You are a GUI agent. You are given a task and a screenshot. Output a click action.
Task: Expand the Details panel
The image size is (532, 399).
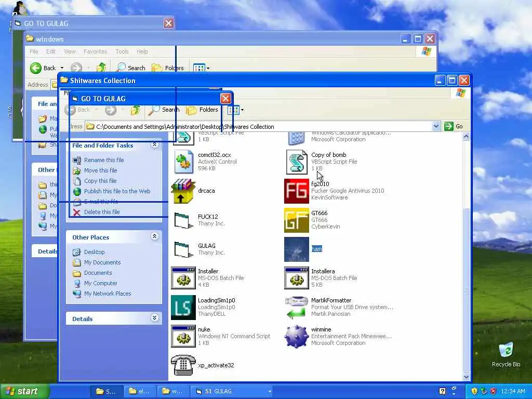[154, 318]
